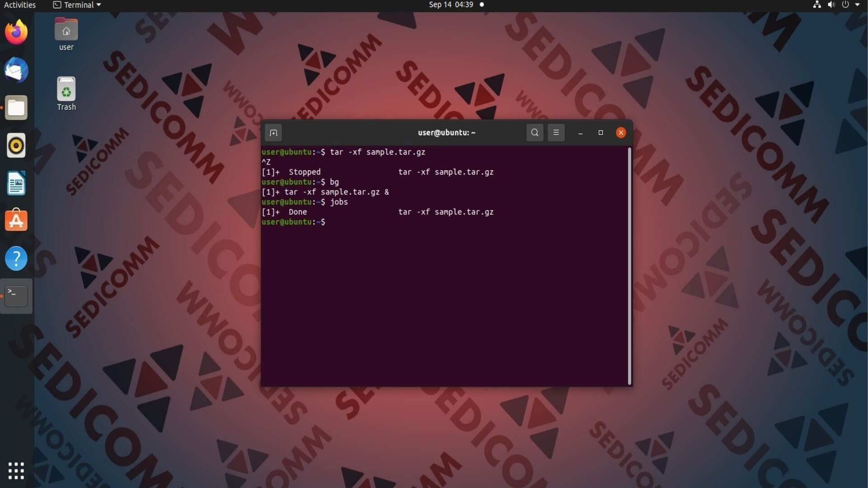Show Applications grid at dock bottom

click(x=16, y=471)
